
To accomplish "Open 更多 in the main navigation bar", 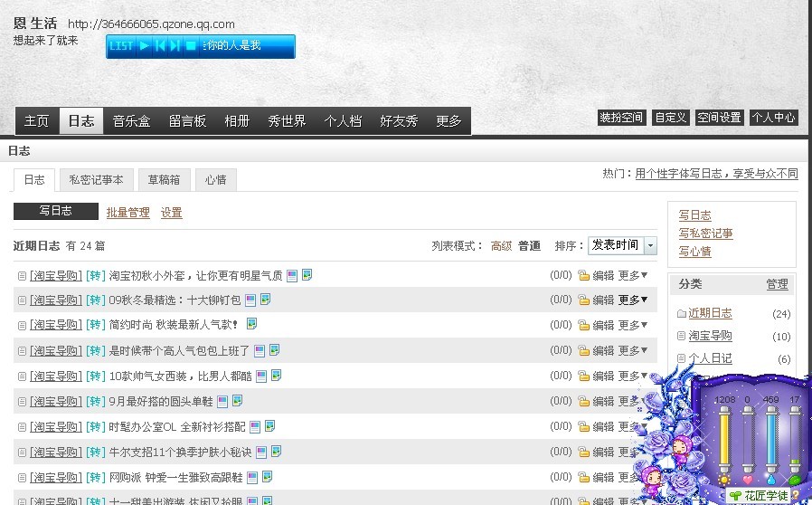I will pyautogui.click(x=448, y=121).
